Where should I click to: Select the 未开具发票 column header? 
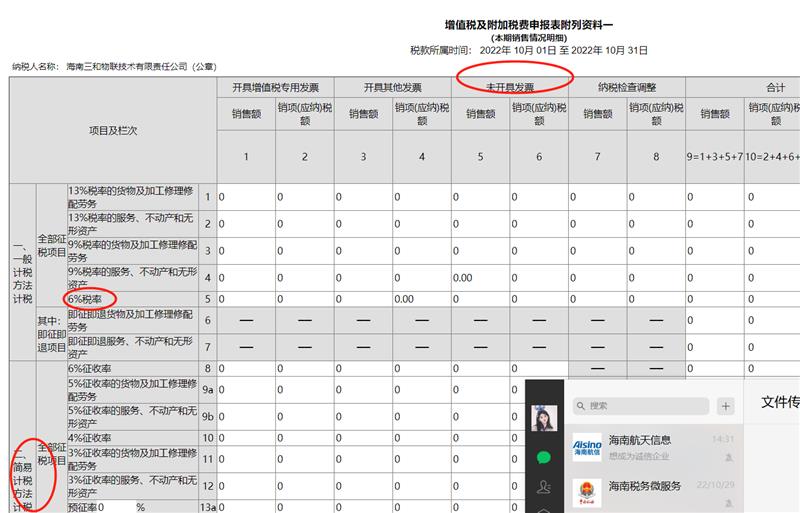(510, 88)
